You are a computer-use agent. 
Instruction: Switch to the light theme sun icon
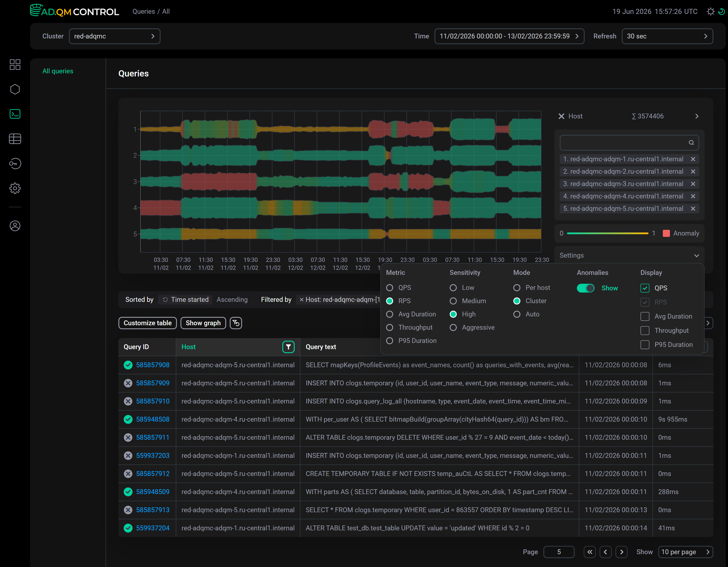710,12
